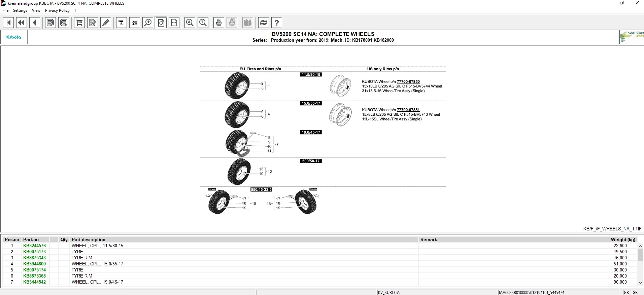Image resolution: width=644 pixels, height=295 pixels.
Task: Click Kubota wheel number 77700-07851
Action: pos(408,110)
